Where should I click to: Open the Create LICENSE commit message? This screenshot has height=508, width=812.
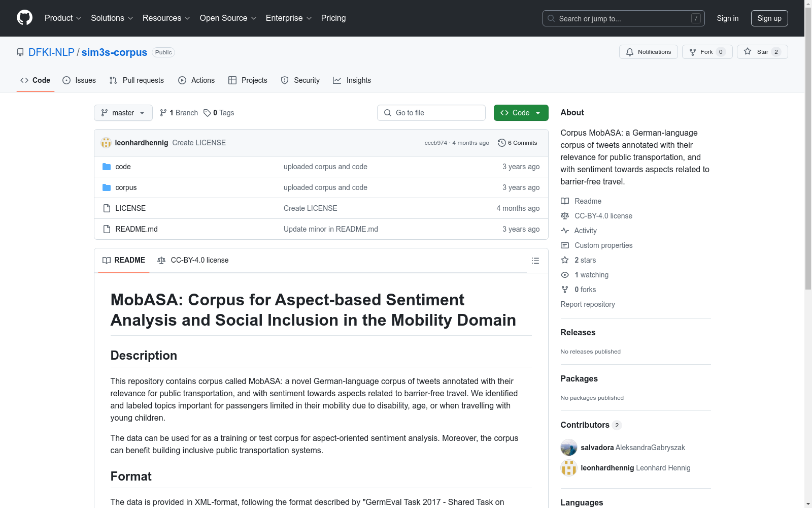[199, 143]
